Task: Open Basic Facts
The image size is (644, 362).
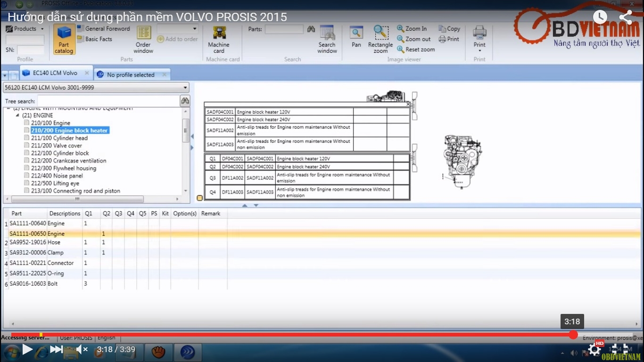Action: pyautogui.click(x=94, y=39)
